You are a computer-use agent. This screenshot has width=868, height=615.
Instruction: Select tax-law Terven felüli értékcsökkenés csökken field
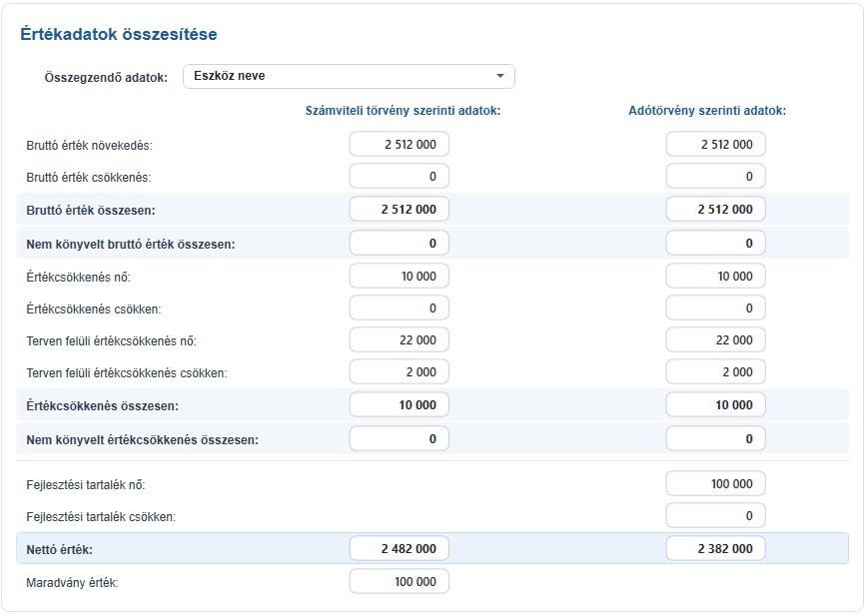716,372
